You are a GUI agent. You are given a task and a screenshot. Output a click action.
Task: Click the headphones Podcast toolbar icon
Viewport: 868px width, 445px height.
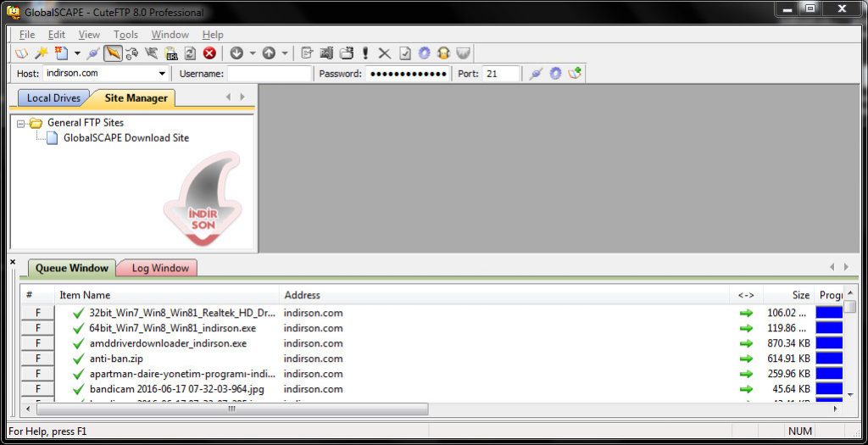(x=443, y=53)
